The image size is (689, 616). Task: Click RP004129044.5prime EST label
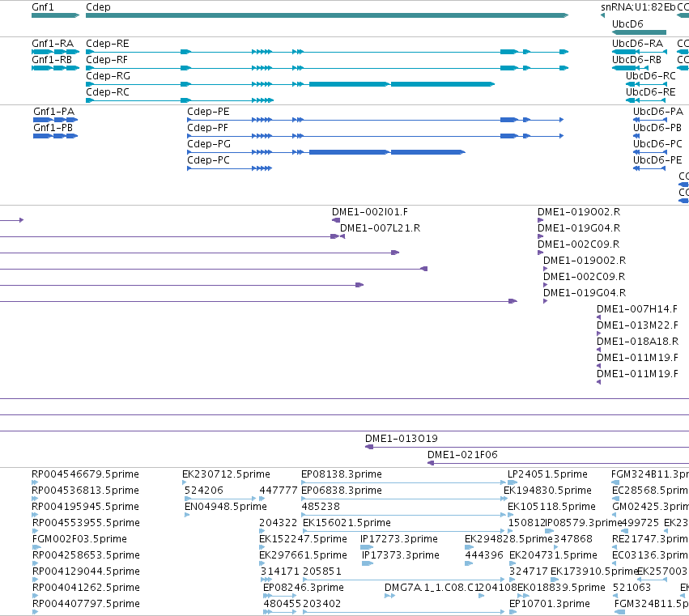point(86,571)
